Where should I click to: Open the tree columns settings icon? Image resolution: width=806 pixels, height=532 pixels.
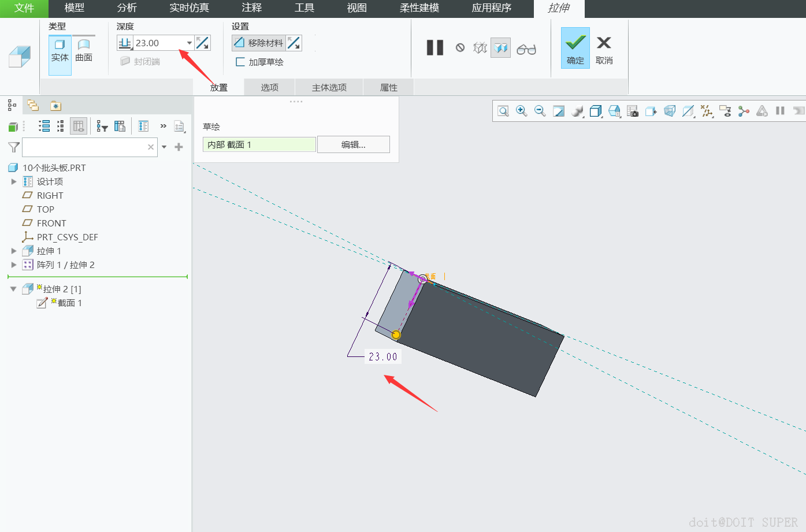[x=120, y=126]
